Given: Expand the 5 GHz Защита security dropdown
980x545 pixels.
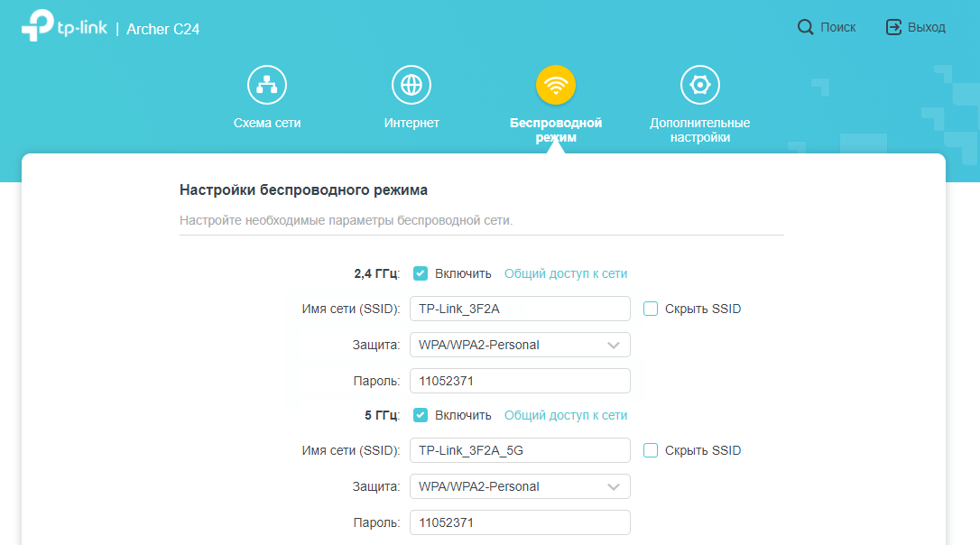Looking at the screenshot, I should coord(520,486).
